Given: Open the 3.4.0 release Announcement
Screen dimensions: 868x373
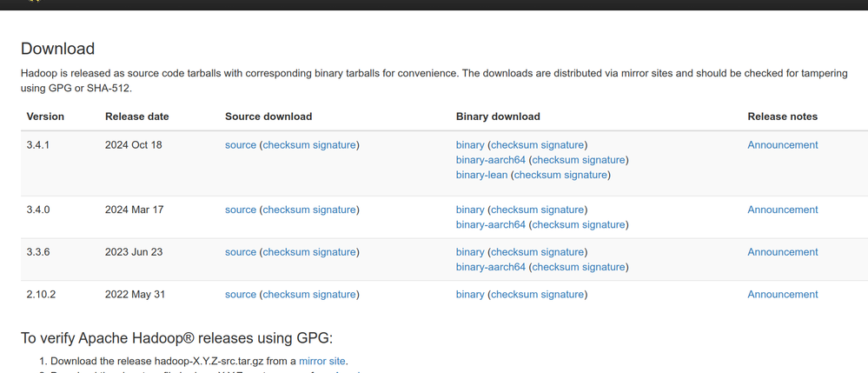Looking at the screenshot, I should pyautogui.click(x=782, y=210).
